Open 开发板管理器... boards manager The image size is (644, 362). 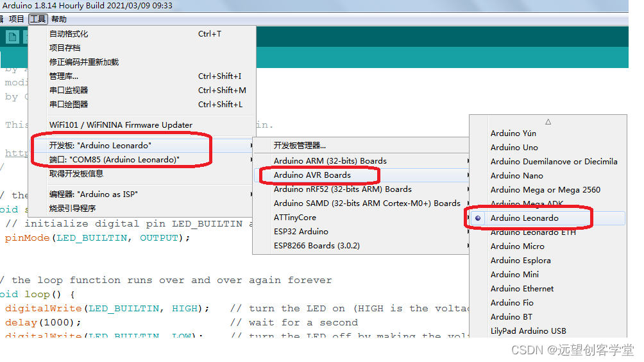tap(361, 146)
